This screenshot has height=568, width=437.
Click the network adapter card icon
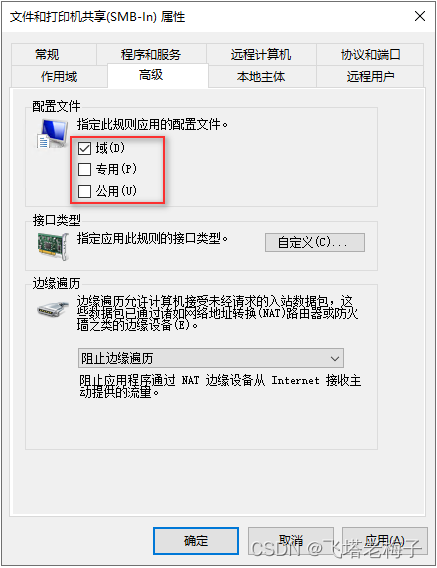tap(53, 246)
